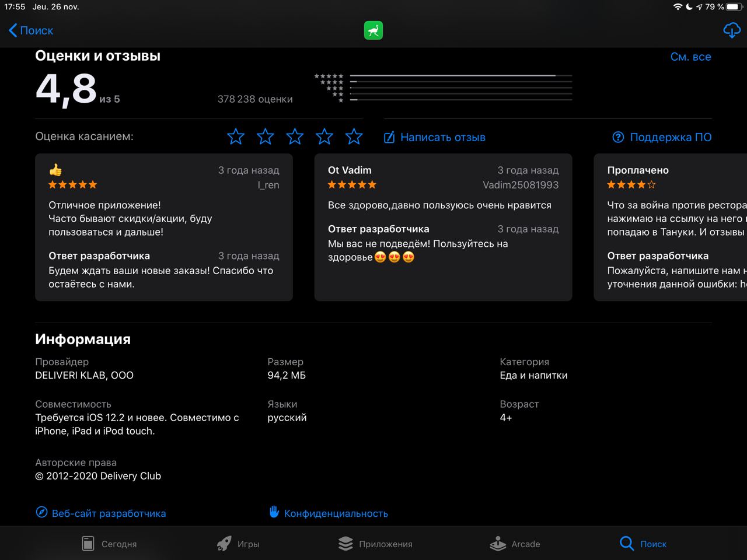Tap the Написать отзыв pencil icon
The image size is (747, 560).
pyautogui.click(x=389, y=137)
